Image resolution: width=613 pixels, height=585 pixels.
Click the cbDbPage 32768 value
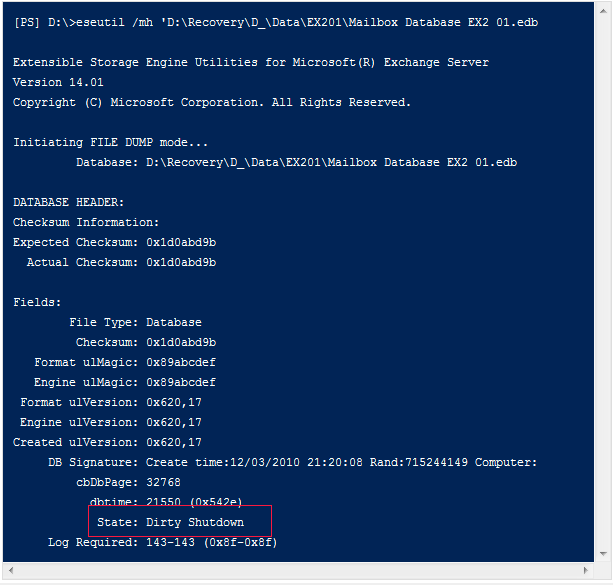tap(163, 482)
